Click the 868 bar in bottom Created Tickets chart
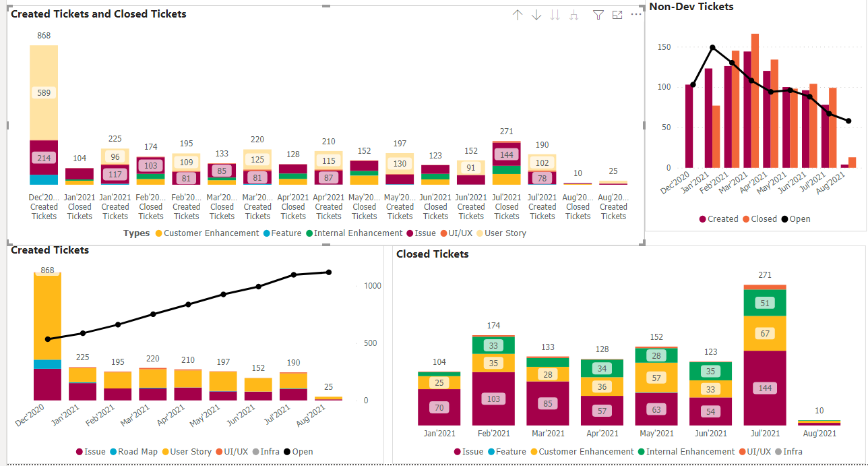Image resolution: width=868 pixels, height=466 pixels. [x=47, y=337]
